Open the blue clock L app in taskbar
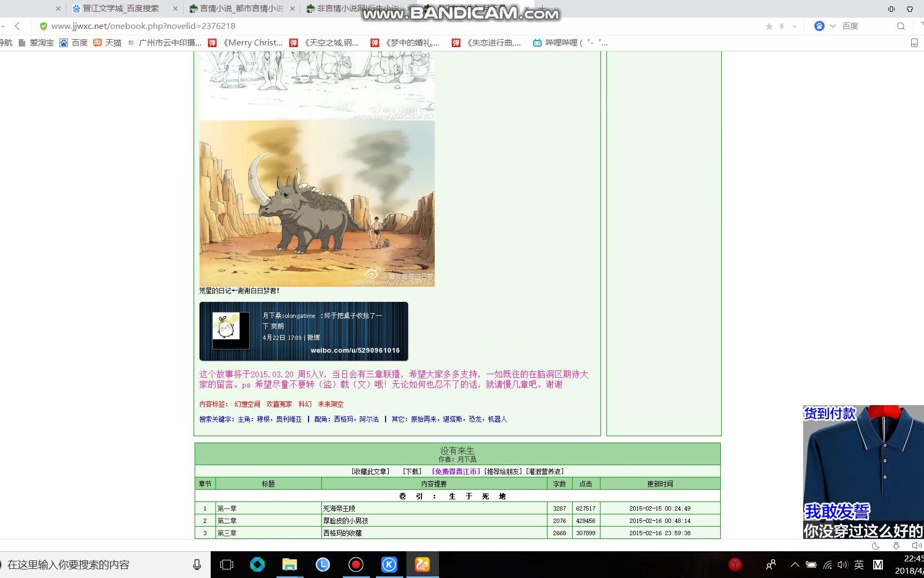 pos(322,565)
